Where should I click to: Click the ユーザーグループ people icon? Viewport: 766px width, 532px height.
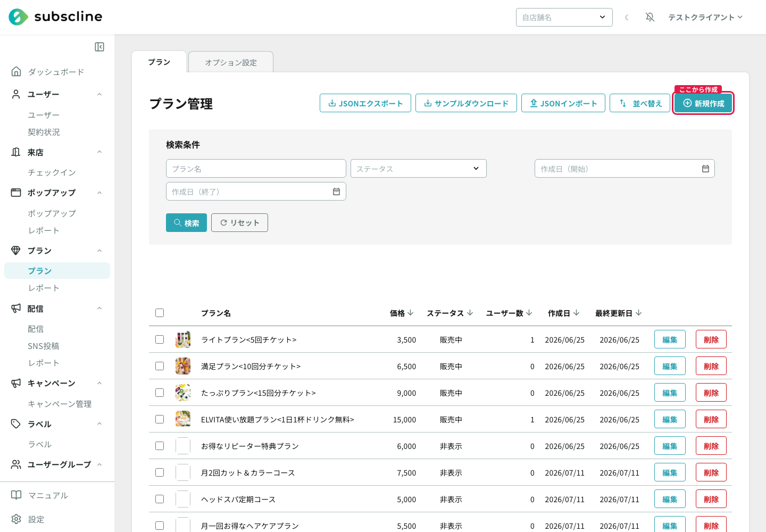16,464
